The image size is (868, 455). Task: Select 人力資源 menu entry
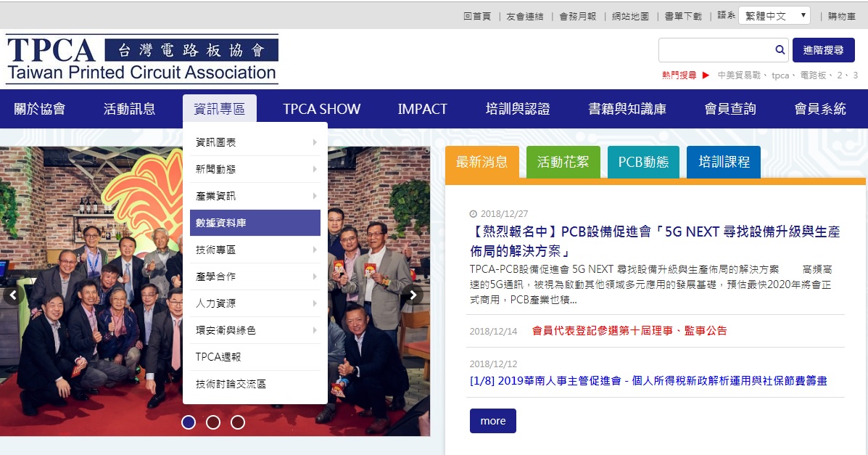[x=255, y=303]
